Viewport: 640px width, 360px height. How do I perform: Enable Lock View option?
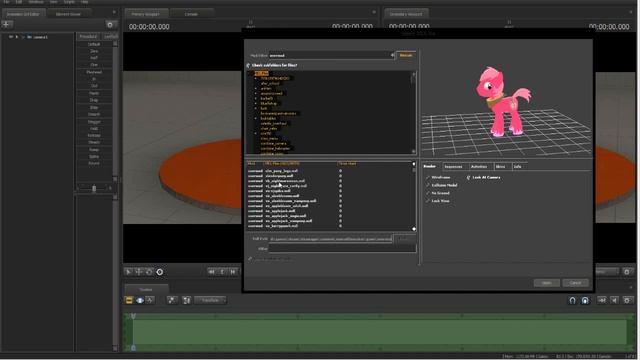[427, 201]
